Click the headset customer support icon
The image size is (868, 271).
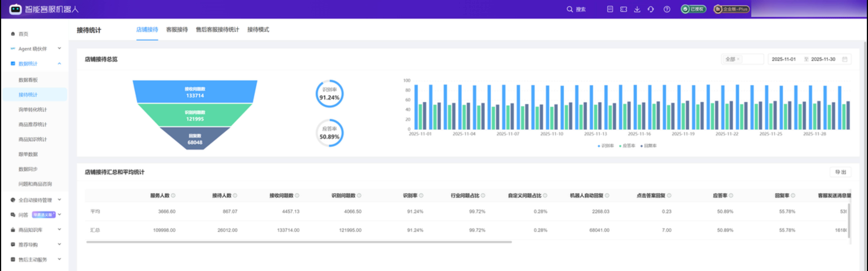pyautogui.click(x=651, y=9)
